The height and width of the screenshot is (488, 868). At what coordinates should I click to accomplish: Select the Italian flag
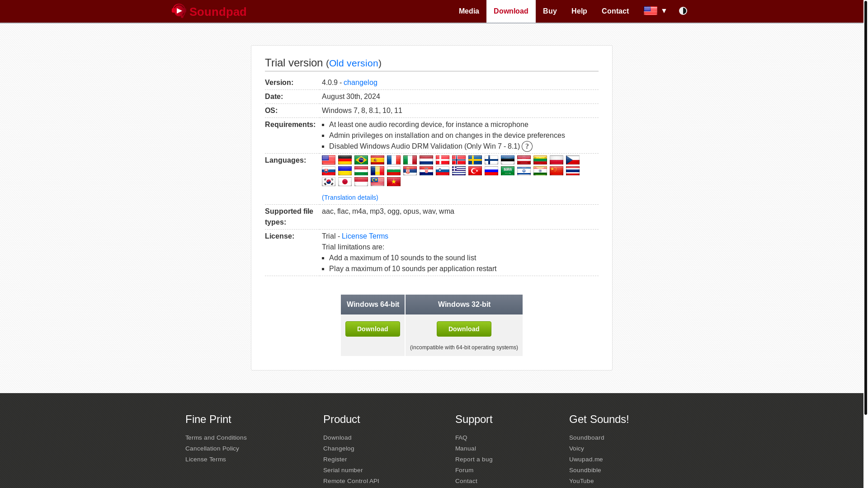coord(410,160)
